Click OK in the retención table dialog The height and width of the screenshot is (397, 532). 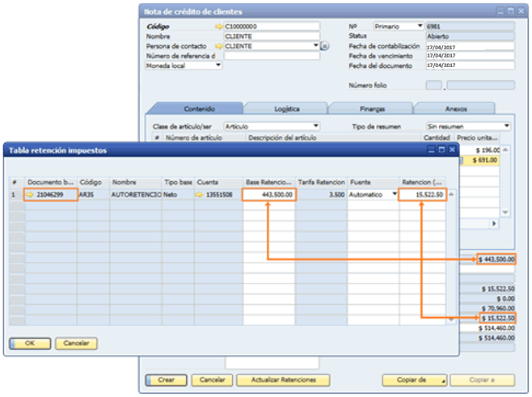(x=29, y=344)
